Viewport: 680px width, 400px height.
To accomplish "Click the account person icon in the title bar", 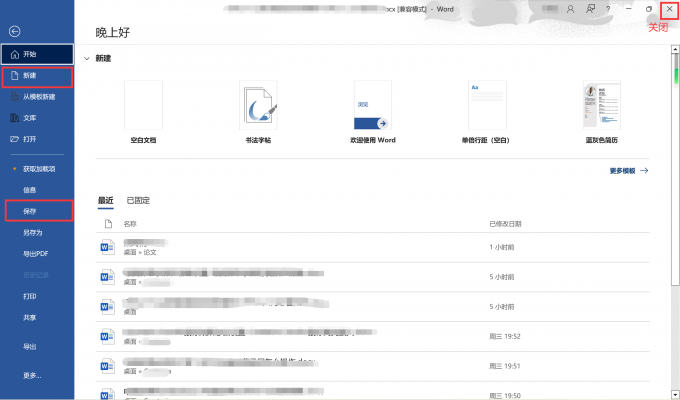I will point(570,9).
